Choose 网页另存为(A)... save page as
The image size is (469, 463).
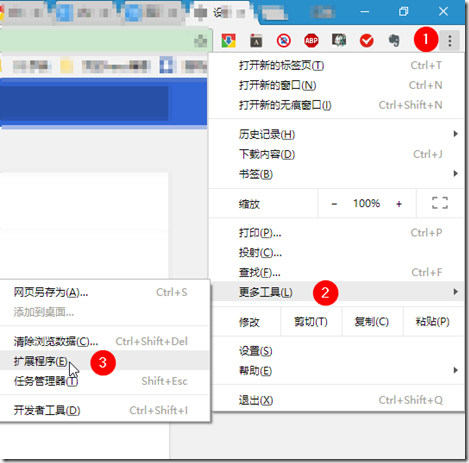(104, 292)
